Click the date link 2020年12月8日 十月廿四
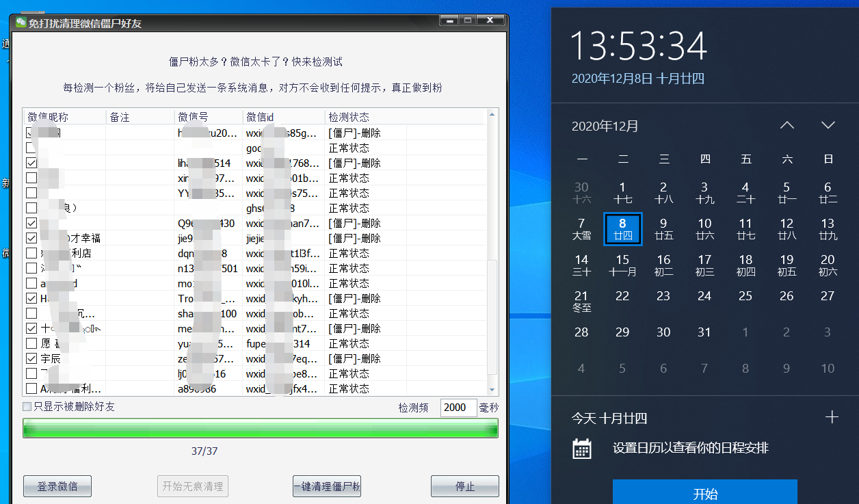859x504 pixels. tap(637, 79)
